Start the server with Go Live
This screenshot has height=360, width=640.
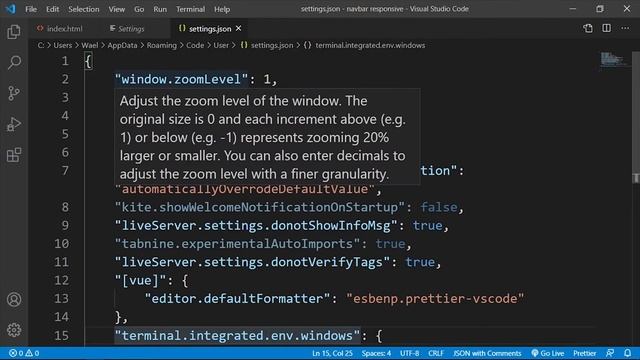click(x=548, y=353)
